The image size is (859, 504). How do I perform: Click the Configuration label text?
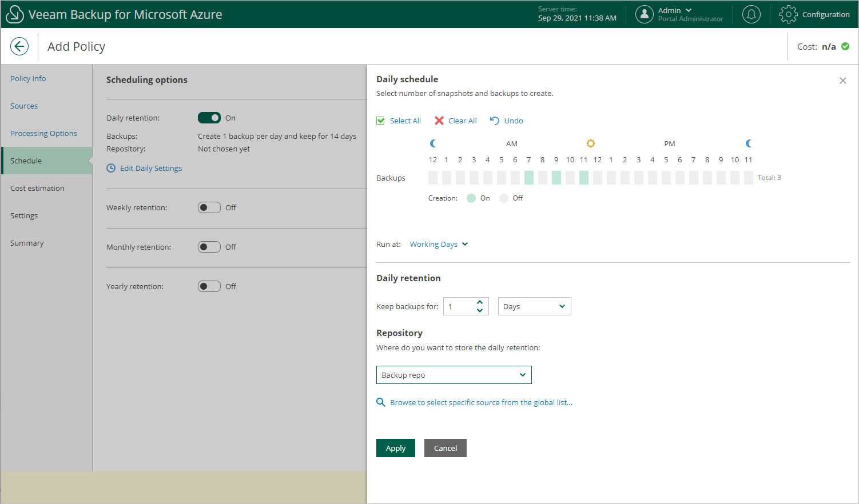[x=826, y=14]
